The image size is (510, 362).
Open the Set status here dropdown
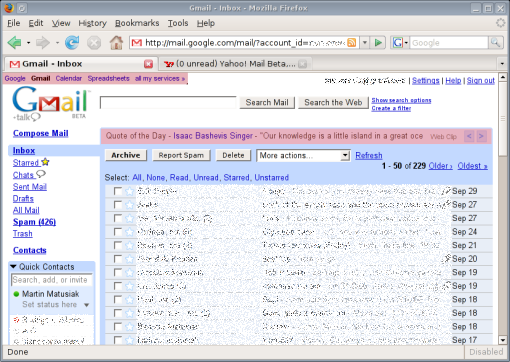pos(87,305)
